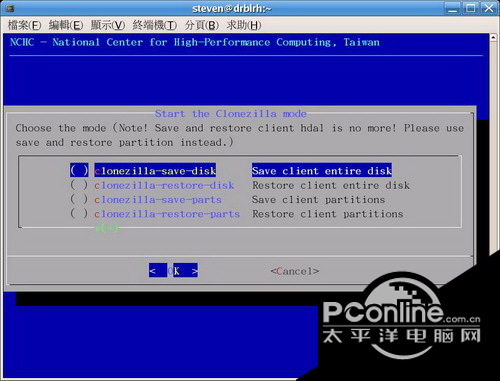
Task: Click 'Save client partitions' description
Action: pyautogui.click(x=318, y=199)
